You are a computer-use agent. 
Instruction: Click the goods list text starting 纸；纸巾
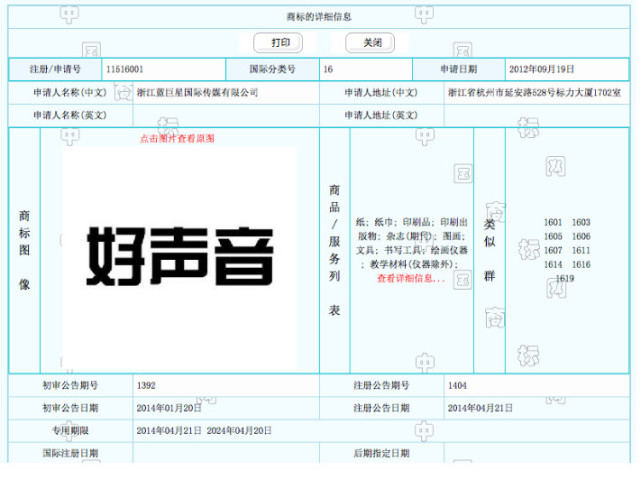(412, 243)
